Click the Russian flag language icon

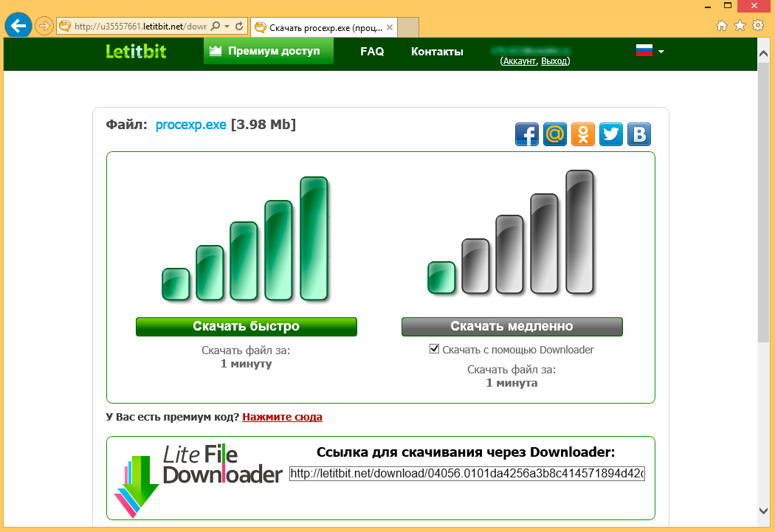pyautogui.click(x=644, y=50)
